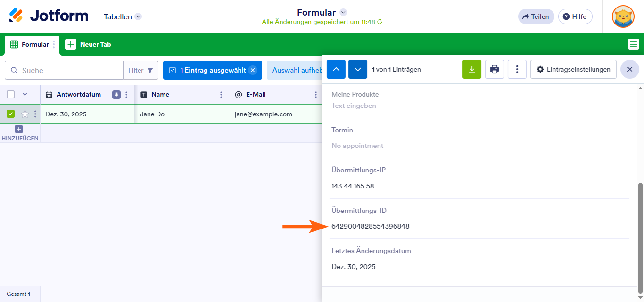Click the pin icon in Antwortdatum column
644x302 pixels.
click(116, 95)
